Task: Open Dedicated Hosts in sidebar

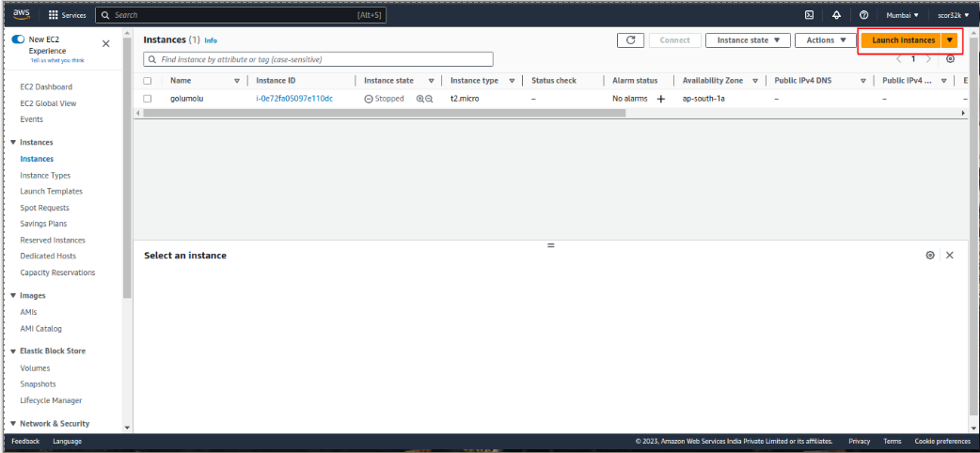Action: pyautogui.click(x=48, y=257)
